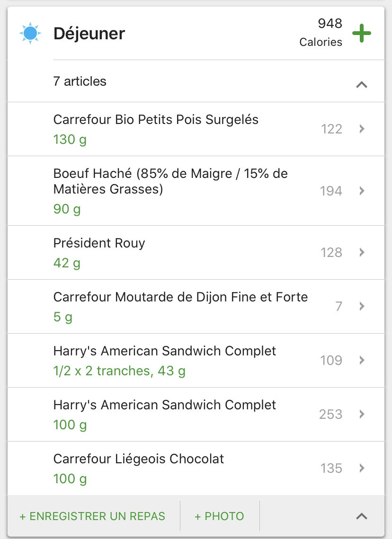Select Carrefour Liégeois Chocolat entry
Screen dimensions: 392x539
coord(138,459)
